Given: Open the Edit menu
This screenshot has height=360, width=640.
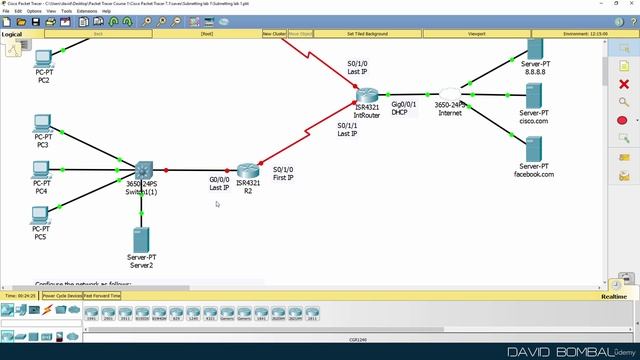Looking at the screenshot, I should [x=18, y=11].
